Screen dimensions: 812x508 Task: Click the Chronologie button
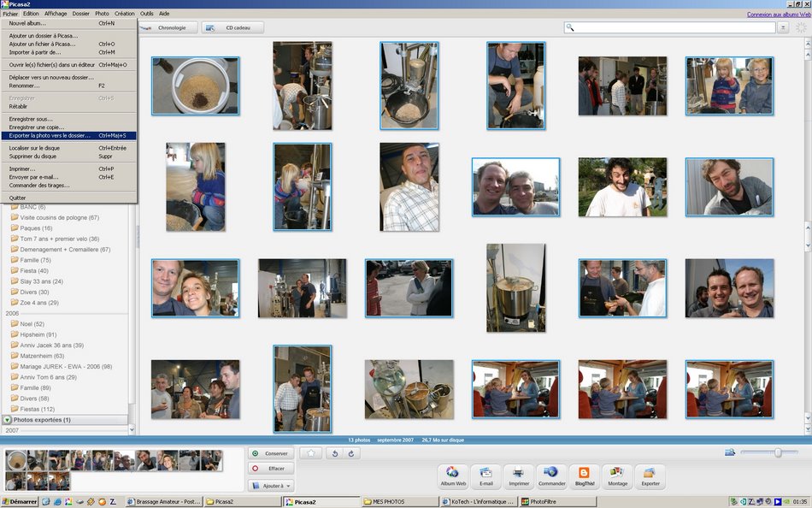pos(169,27)
